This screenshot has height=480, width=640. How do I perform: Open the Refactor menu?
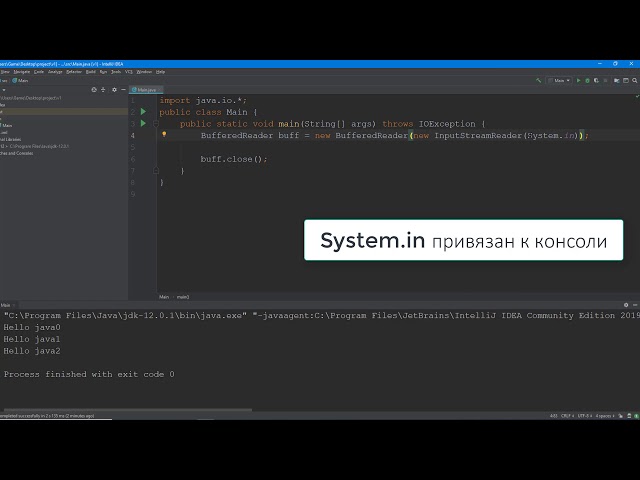click(x=74, y=71)
